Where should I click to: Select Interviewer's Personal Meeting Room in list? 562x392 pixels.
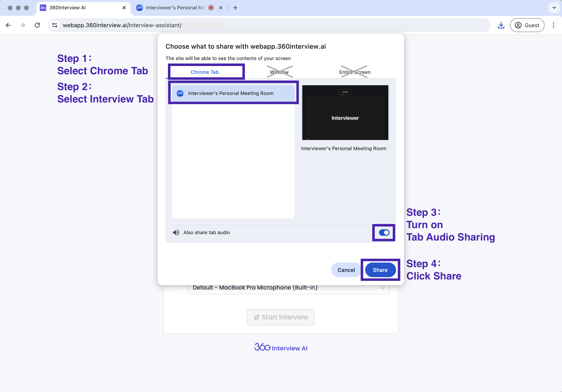tap(233, 93)
